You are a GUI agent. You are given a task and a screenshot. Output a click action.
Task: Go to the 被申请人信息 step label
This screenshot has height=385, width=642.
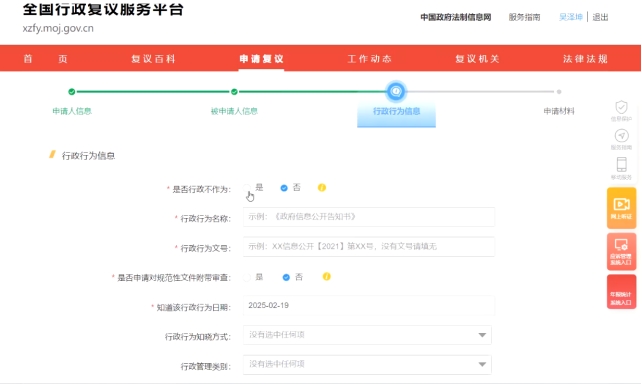click(234, 111)
